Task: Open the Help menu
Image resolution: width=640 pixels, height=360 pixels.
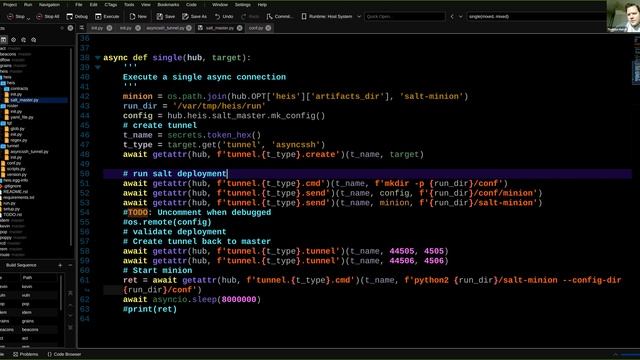Action: (262, 4)
